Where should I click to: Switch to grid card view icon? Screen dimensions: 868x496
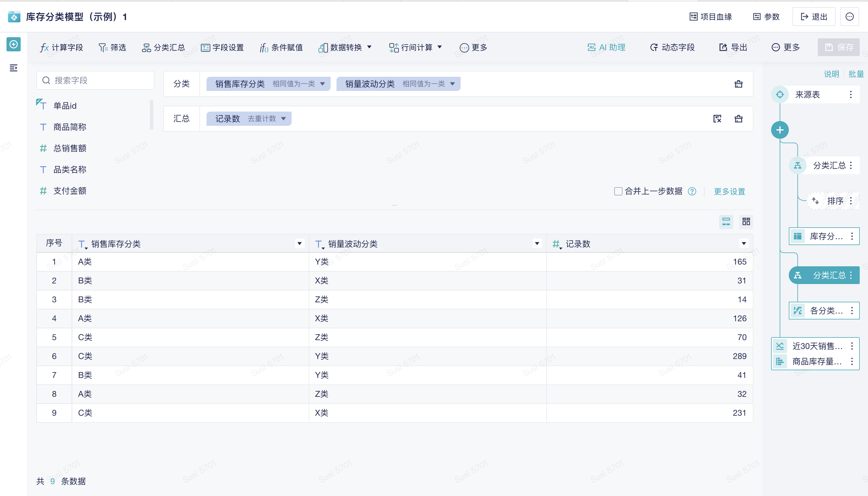click(746, 221)
